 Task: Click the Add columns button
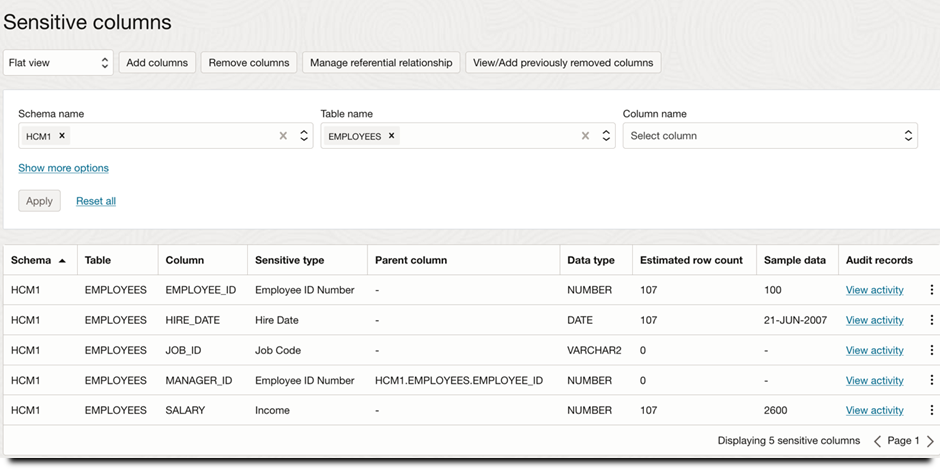point(157,63)
